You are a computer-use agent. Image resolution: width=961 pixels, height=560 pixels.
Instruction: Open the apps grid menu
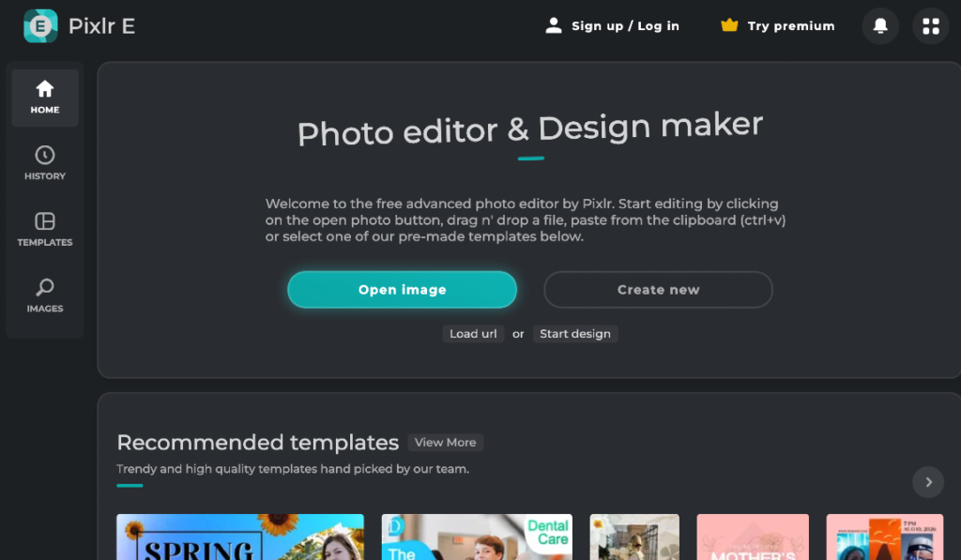click(930, 25)
